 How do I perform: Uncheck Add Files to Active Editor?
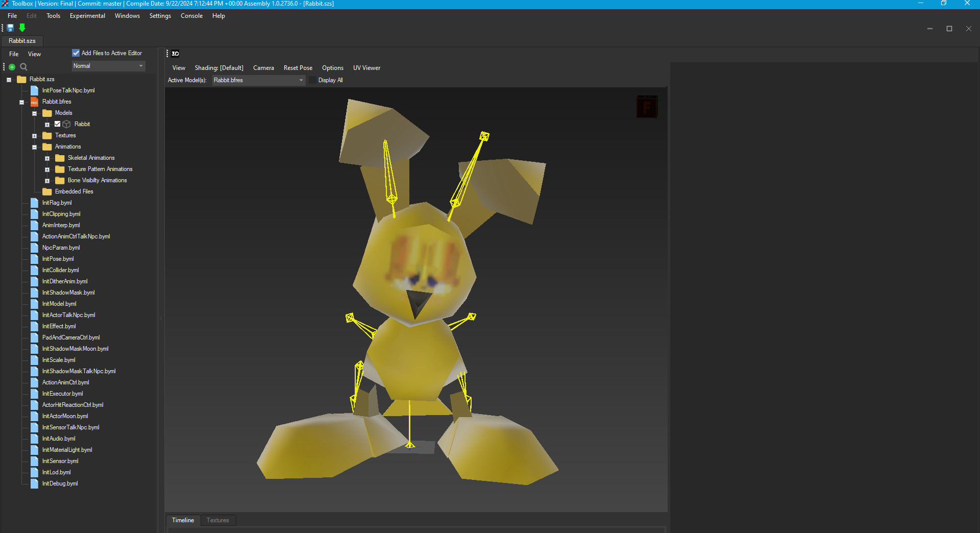click(x=75, y=53)
